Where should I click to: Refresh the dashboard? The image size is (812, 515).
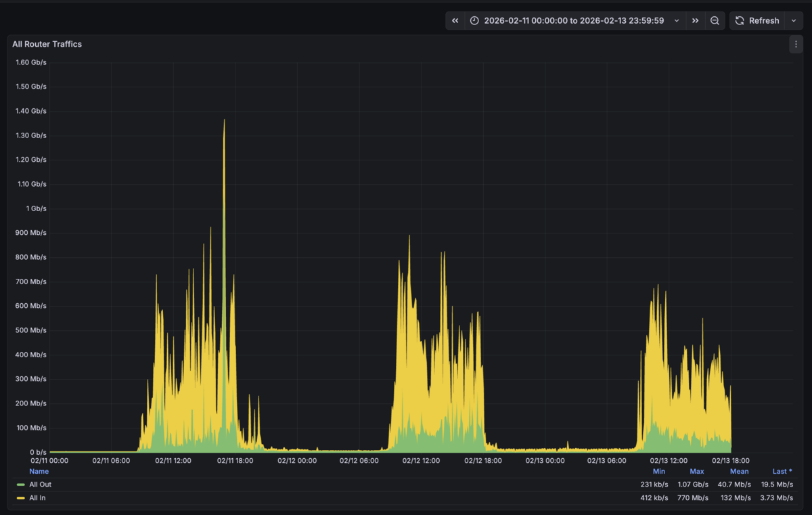click(x=757, y=21)
